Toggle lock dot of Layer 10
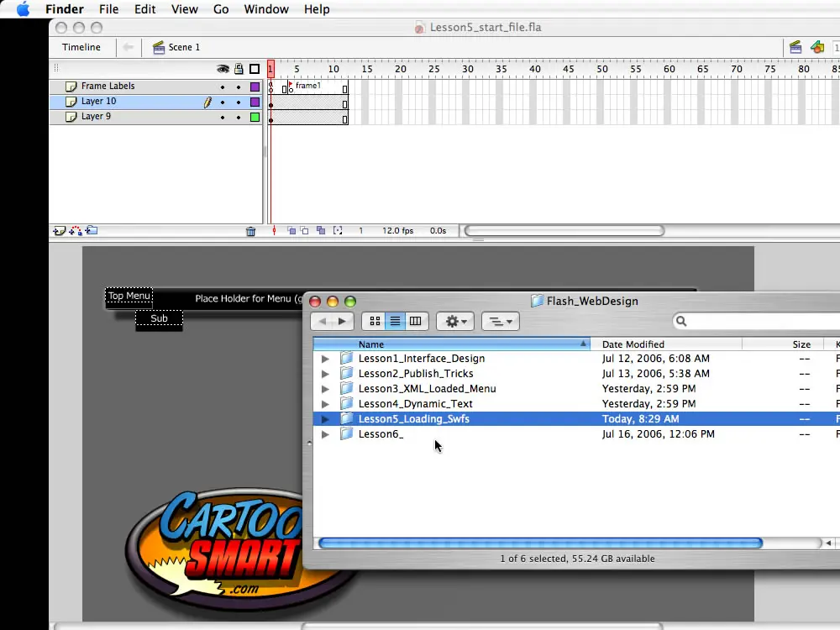 tap(239, 102)
